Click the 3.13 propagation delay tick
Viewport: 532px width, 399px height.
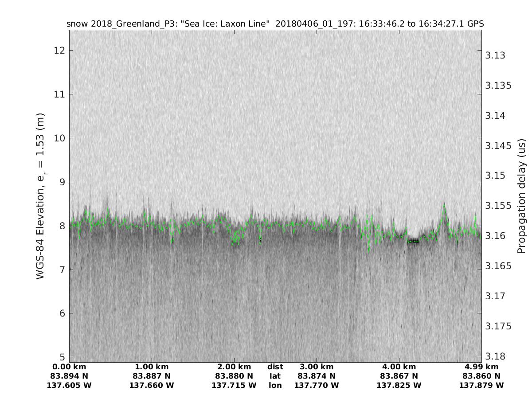point(496,55)
